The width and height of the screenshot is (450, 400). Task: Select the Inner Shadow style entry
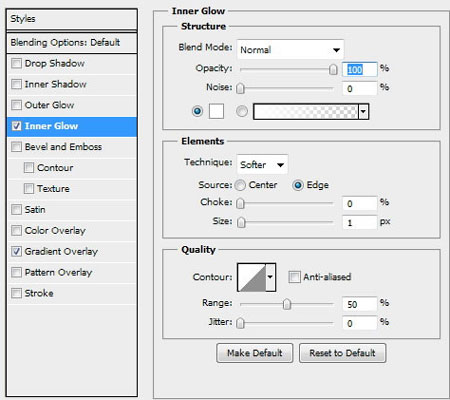pos(72,84)
